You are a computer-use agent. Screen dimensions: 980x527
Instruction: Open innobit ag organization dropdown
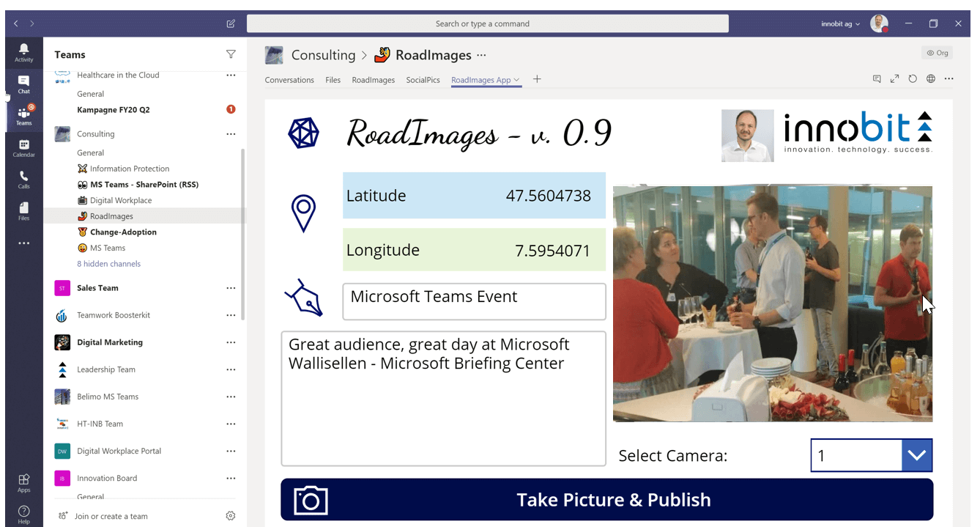840,23
